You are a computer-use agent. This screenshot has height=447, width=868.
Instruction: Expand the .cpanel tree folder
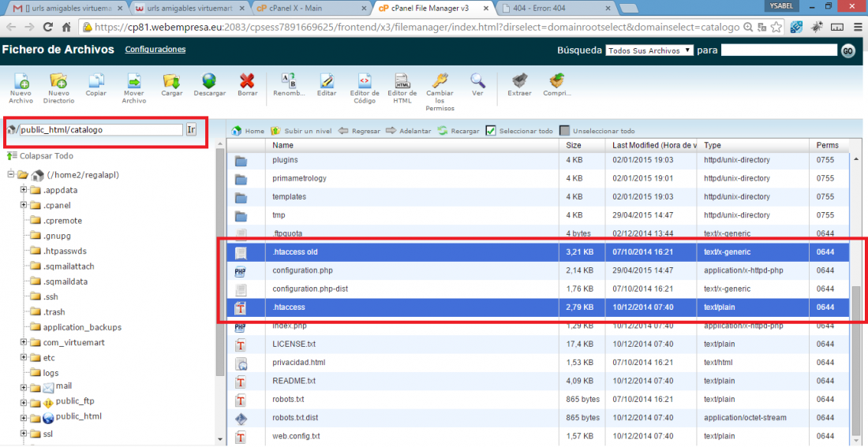coord(23,205)
